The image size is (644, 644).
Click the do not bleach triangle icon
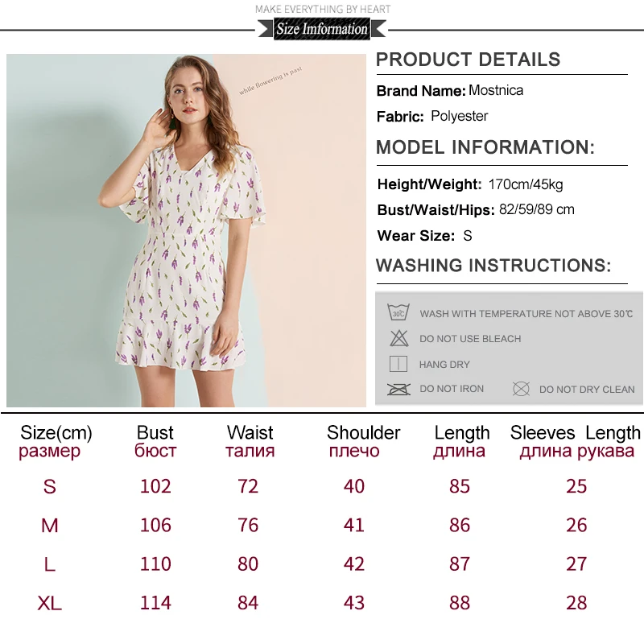(398, 338)
